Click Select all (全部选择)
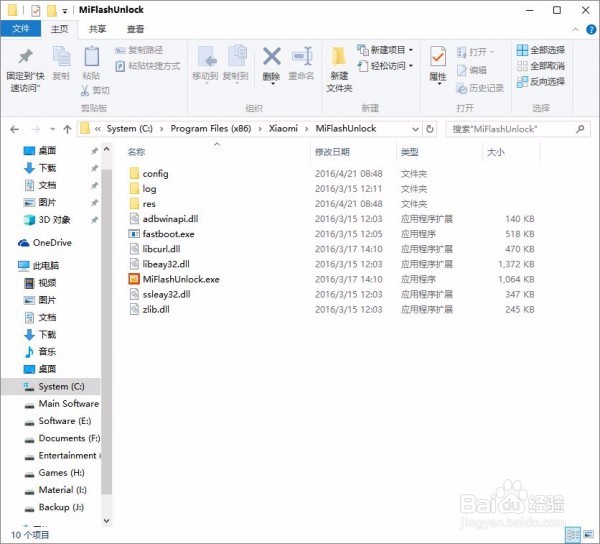600x544 pixels. (541, 50)
